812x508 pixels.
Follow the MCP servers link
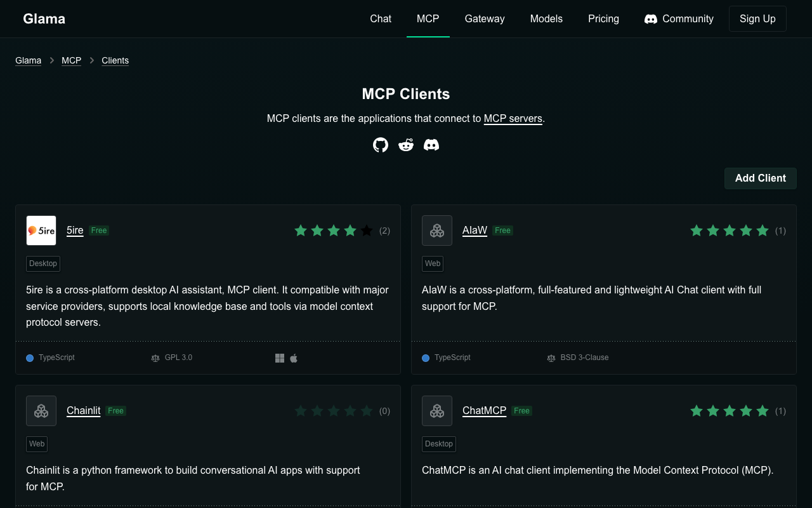(x=513, y=119)
